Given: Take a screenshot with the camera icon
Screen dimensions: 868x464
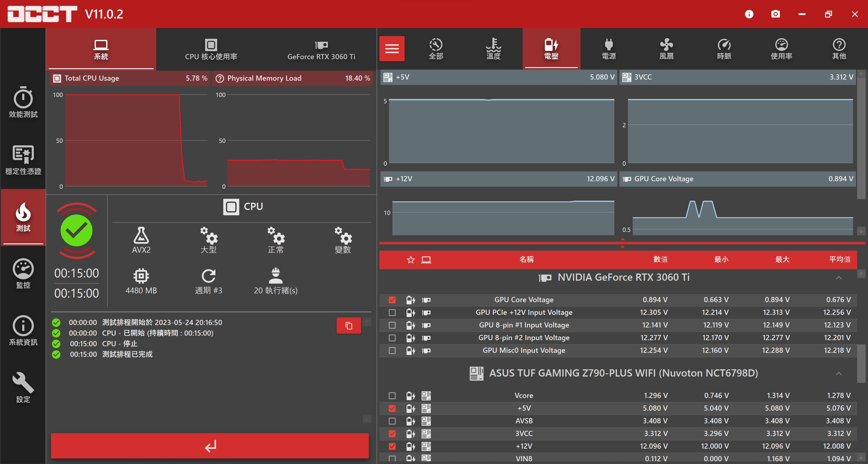Looking at the screenshot, I should [x=775, y=14].
